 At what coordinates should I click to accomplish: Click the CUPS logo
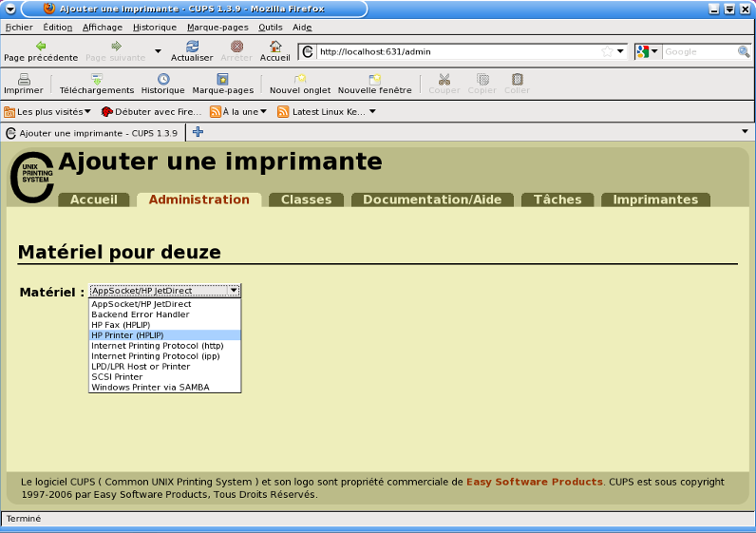pyautogui.click(x=32, y=177)
